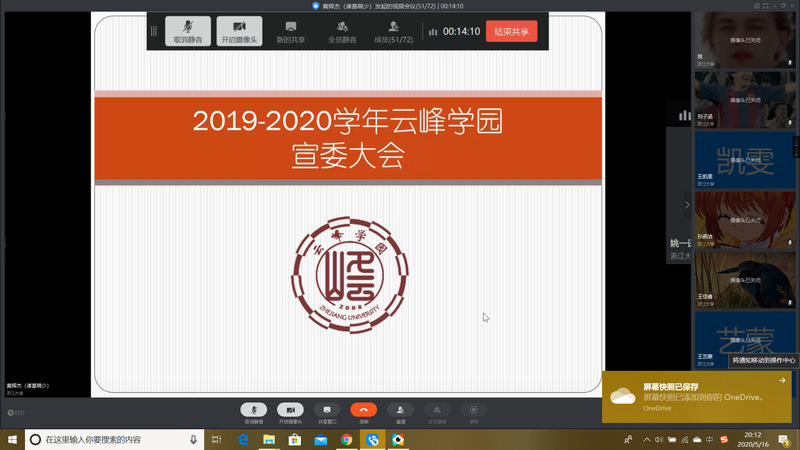The width and height of the screenshot is (800, 450).
Task: Click the Zhejiang University seal logo on the slide
Action: coord(349,274)
